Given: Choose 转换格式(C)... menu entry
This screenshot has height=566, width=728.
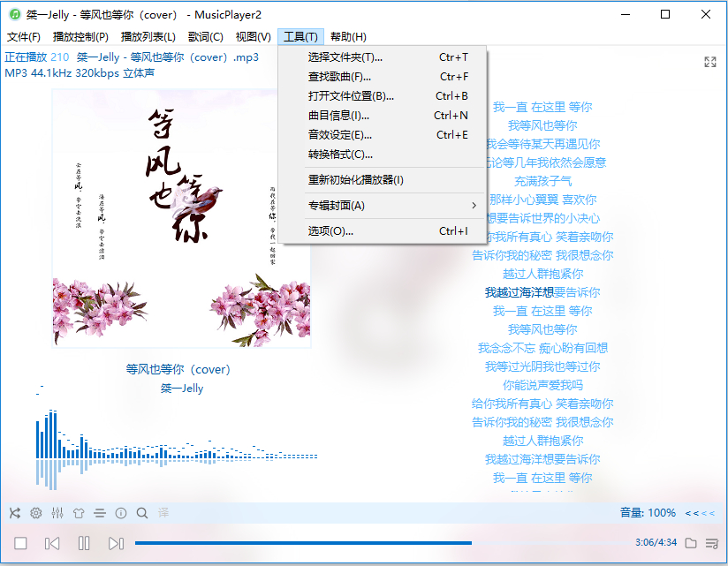Looking at the screenshot, I should coord(383,155).
